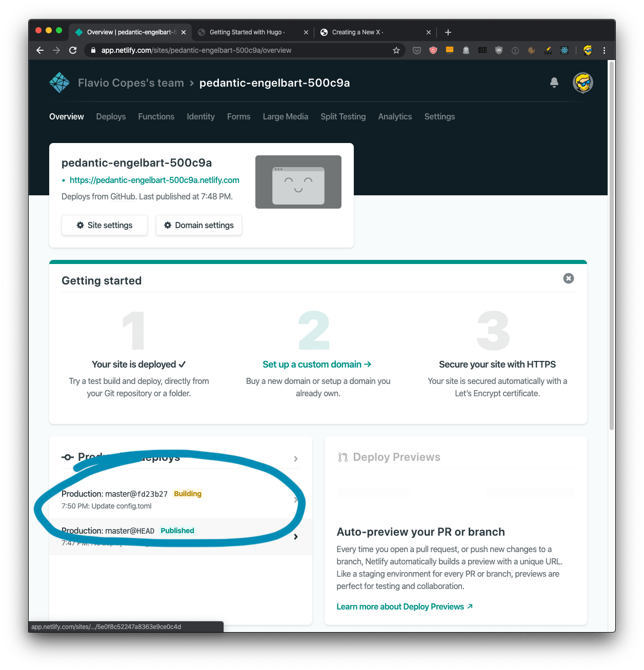Image resolution: width=644 pixels, height=670 pixels.
Task: Go back with the browser back arrow
Action: (x=40, y=50)
